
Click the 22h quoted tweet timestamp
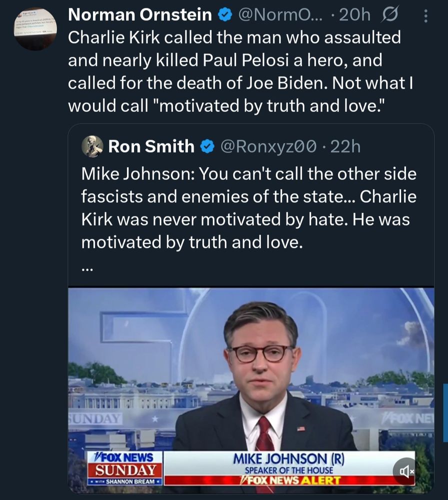[x=345, y=146]
